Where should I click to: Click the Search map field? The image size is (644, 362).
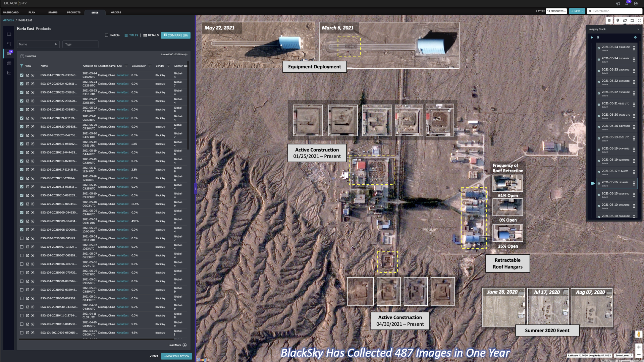coord(614,11)
